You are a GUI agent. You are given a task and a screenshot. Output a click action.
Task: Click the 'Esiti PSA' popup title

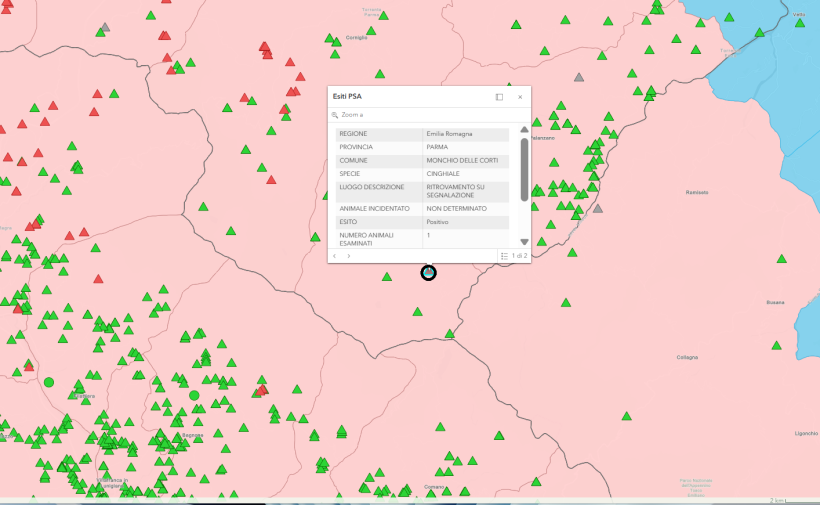pyautogui.click(x=348, y=97)
